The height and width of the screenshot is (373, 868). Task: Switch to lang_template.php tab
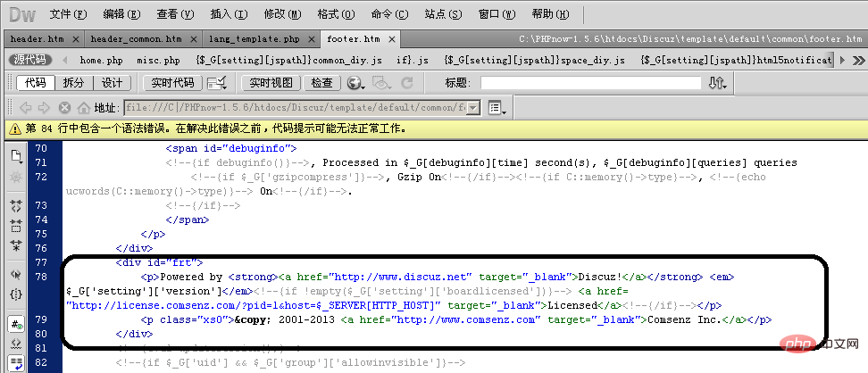[x=255, y=39]
